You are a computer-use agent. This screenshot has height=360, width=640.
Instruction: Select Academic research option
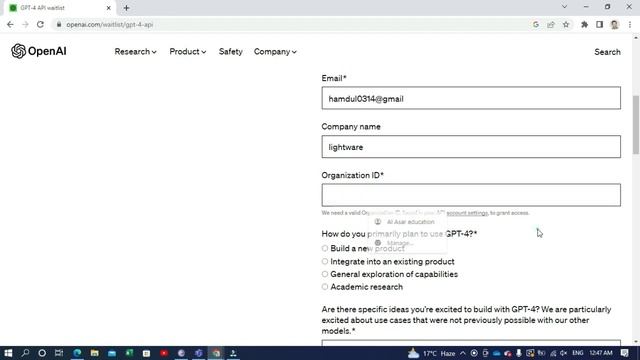tap(324, 287)
